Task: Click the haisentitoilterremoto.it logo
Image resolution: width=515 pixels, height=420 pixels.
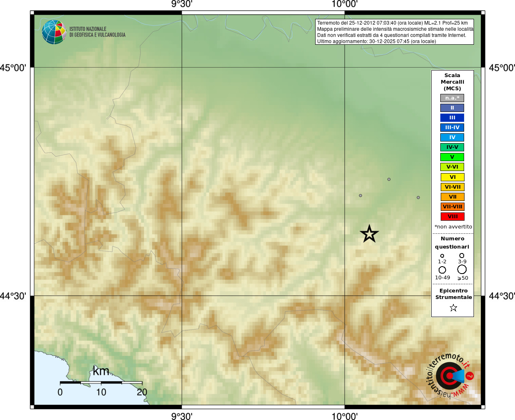Action: (450, 376)
